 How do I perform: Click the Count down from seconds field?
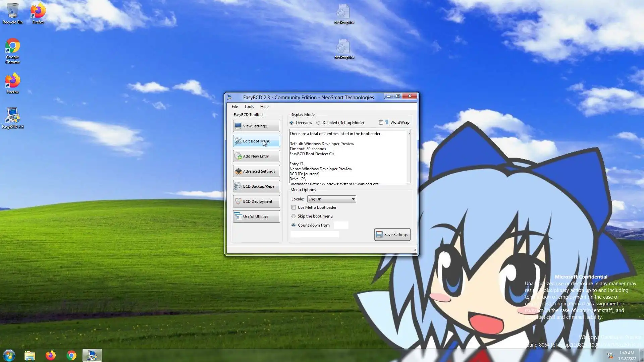point(341,225)
